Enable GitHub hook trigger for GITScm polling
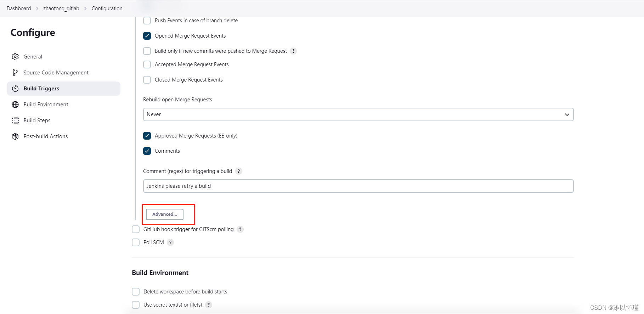 [136, 229]
